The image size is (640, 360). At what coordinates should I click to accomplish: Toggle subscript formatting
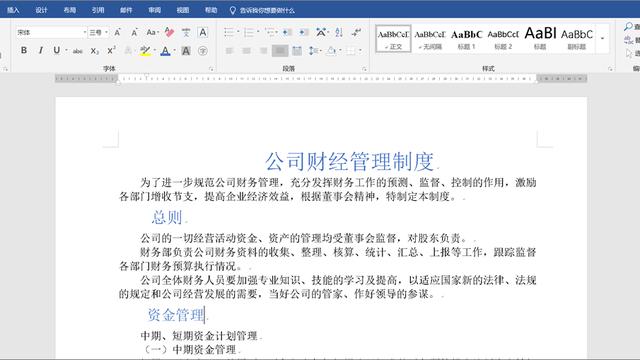click(94, 51)
